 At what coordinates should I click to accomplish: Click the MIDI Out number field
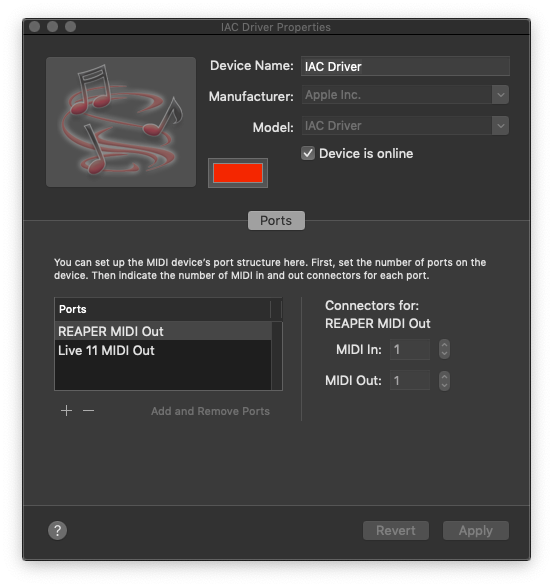pyautogui.click(x=410, y=381)
